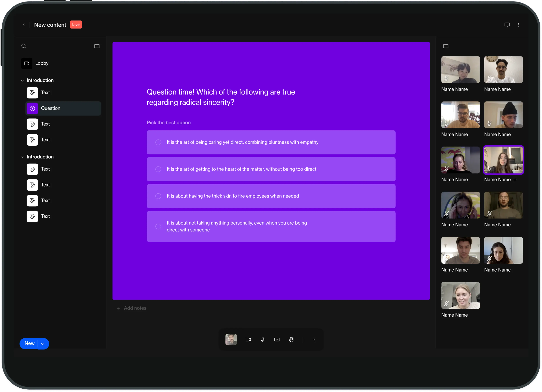Screen dimensions: 542x392
Task: Click the blue New button
Action: click(29, 343)
